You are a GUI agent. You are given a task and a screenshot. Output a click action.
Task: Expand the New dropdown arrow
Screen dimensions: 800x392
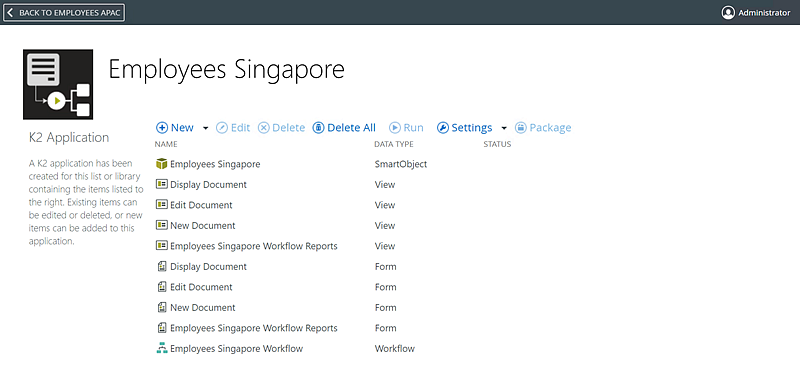[206, 128]
